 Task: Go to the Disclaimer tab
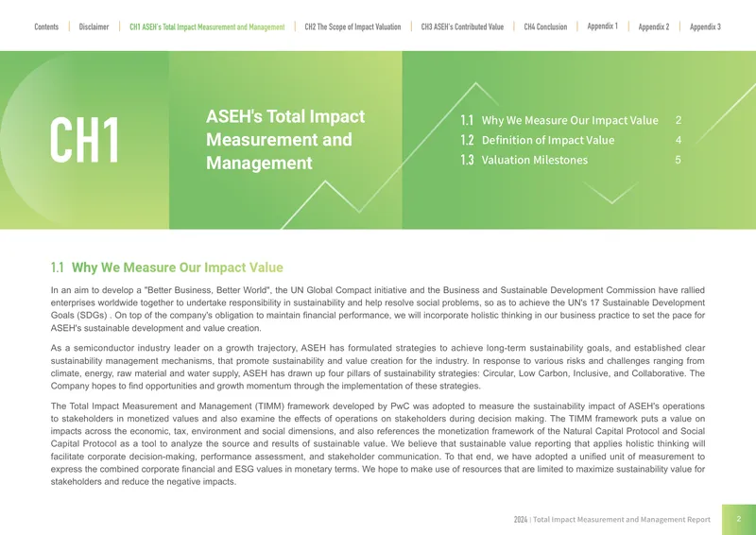(x=94, y=26)
